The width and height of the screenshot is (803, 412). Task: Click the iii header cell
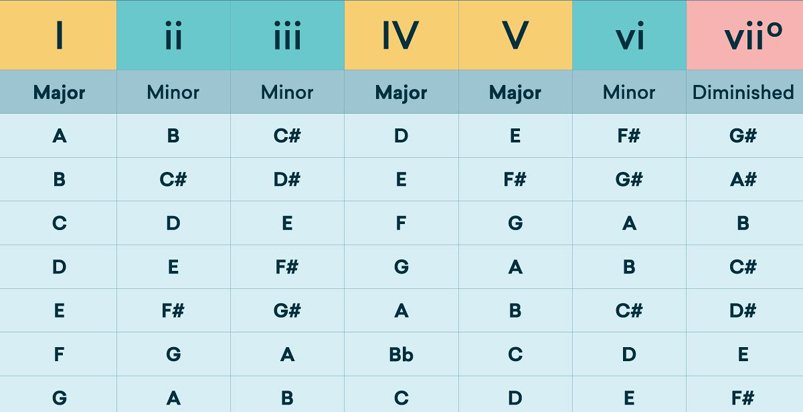point(287,35)
